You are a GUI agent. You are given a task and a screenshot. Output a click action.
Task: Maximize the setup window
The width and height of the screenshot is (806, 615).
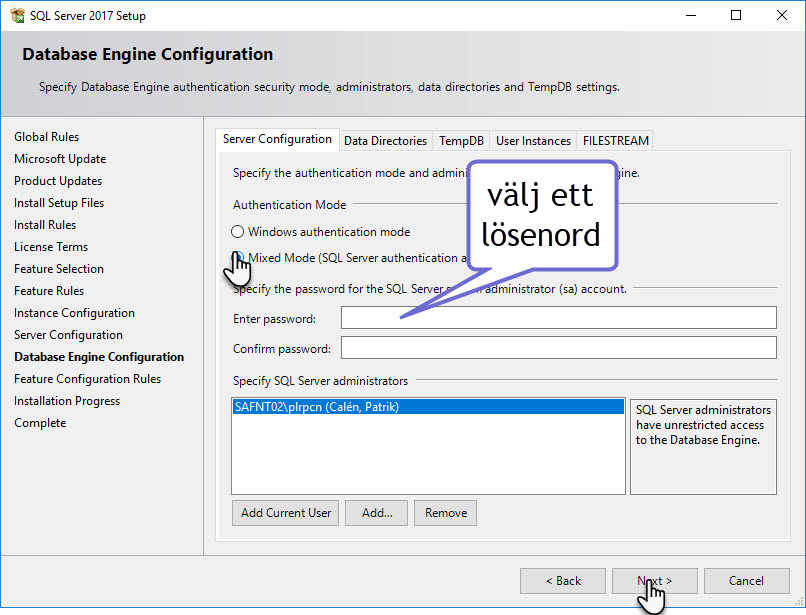click(736, 15)
